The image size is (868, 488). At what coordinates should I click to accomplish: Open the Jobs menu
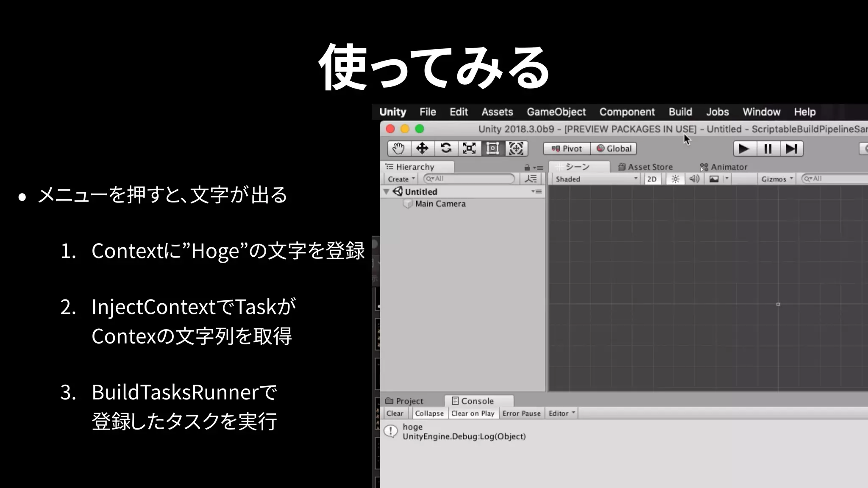(718, 112)
